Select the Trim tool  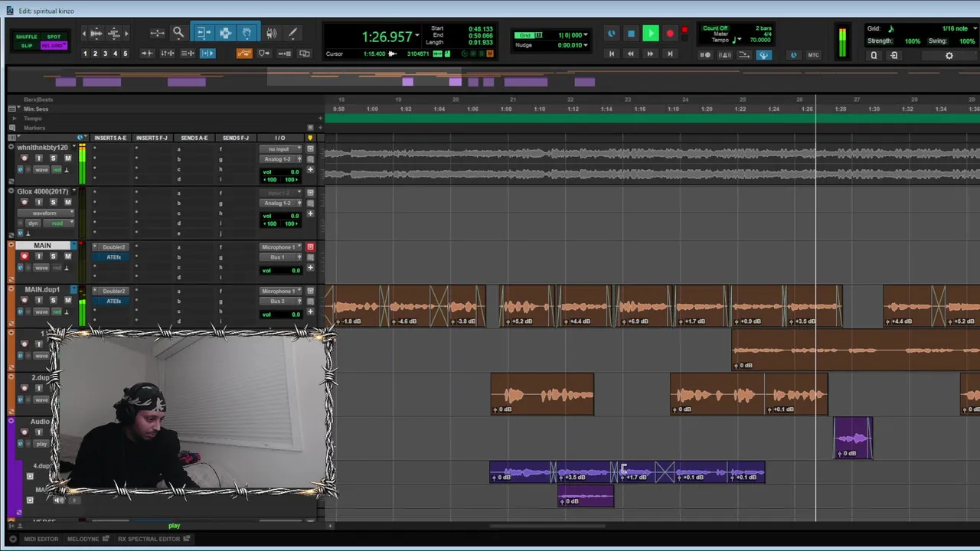tap(204, 33)
